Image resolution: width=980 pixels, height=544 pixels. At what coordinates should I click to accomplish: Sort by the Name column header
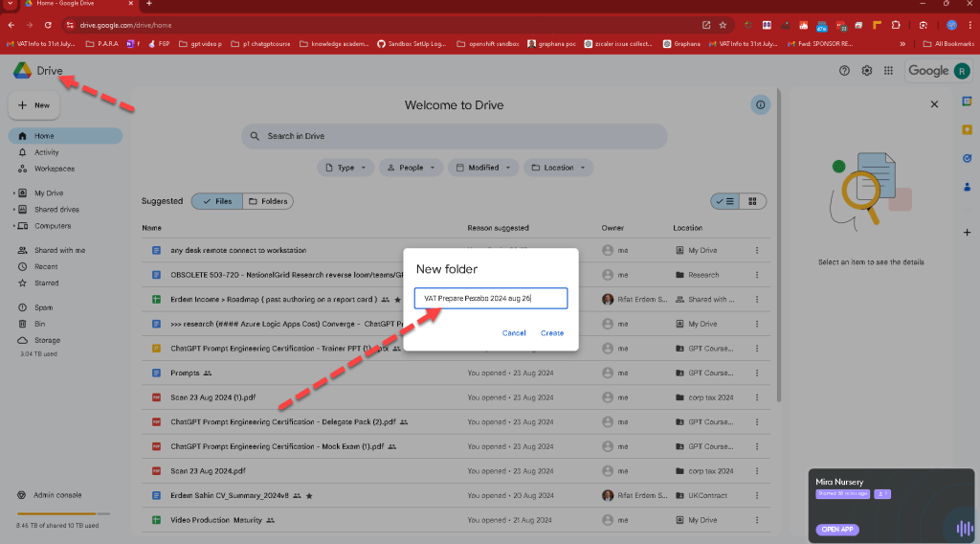152,228
